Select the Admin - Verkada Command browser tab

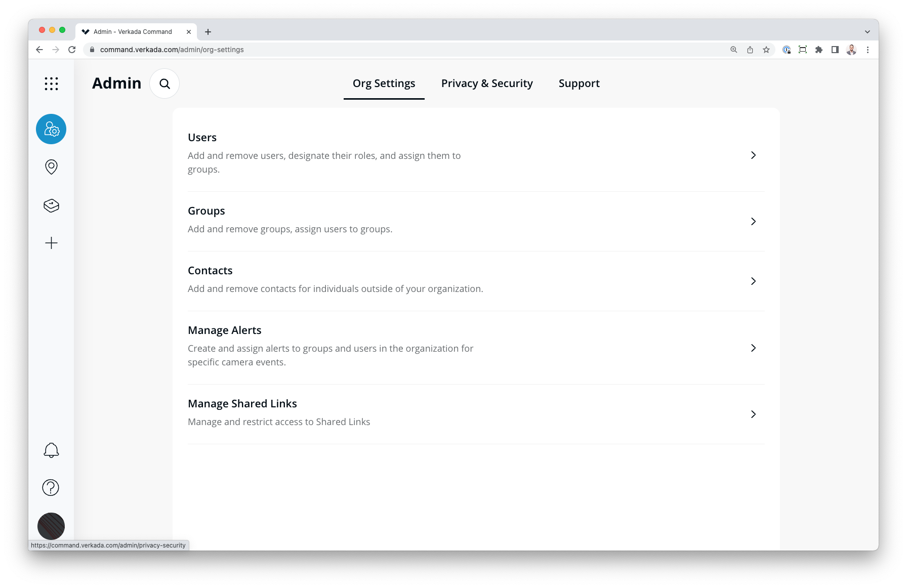(x=136, y=32)
